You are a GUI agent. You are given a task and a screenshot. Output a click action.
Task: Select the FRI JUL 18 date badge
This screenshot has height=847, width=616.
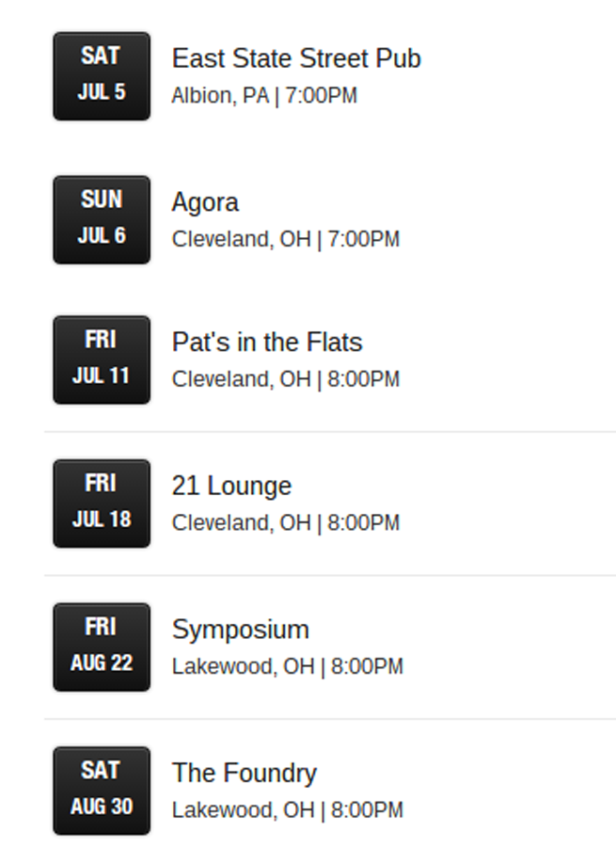click(x=102, y=503)
